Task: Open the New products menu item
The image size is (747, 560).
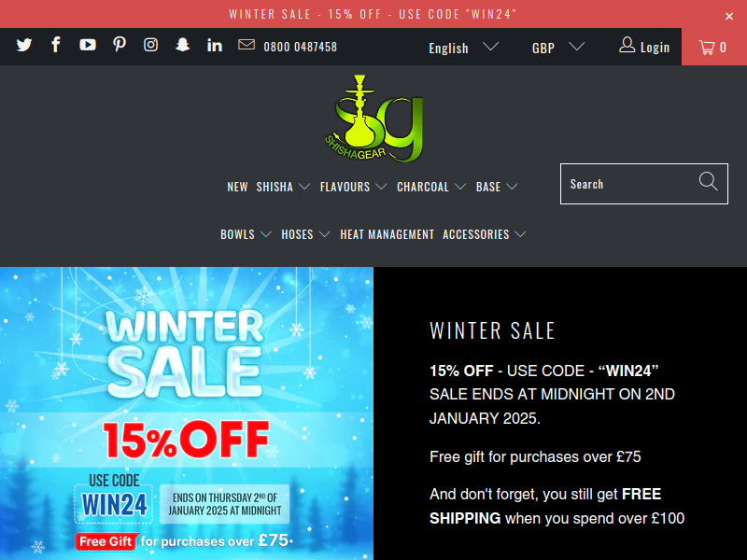Action: pos(237,187)
